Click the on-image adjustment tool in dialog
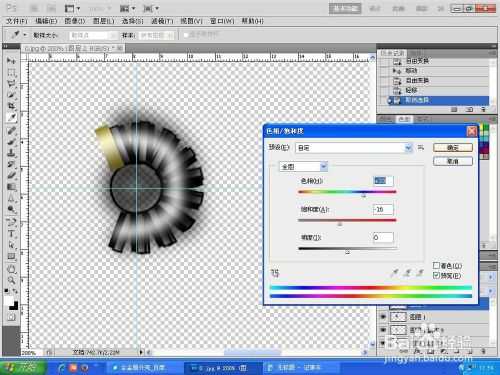500x375 pixels. (x=275, y=273)
